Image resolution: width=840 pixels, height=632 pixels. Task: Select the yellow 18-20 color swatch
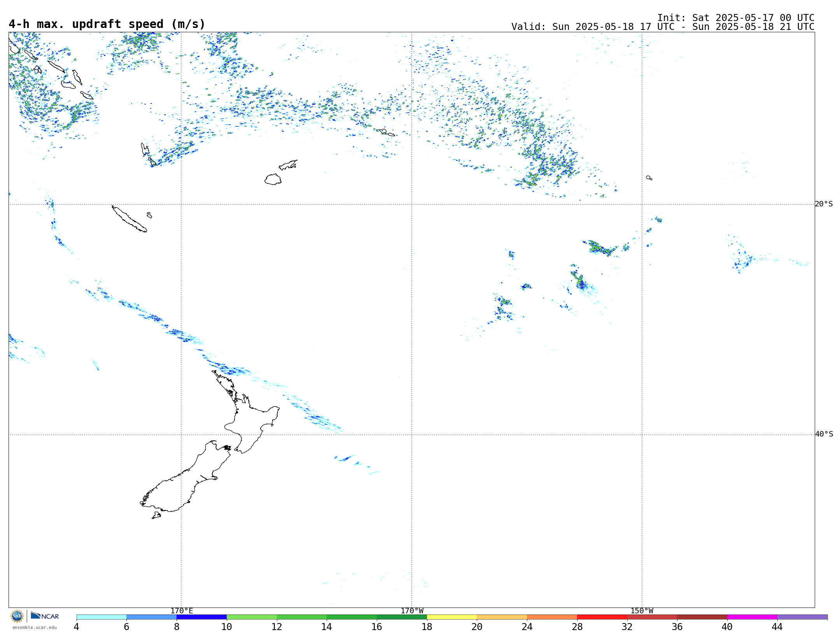(x=452, y=617)
